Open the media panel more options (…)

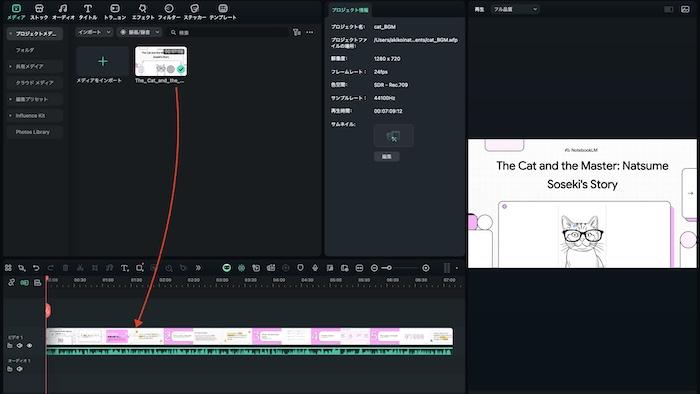[x=310, y=32]
